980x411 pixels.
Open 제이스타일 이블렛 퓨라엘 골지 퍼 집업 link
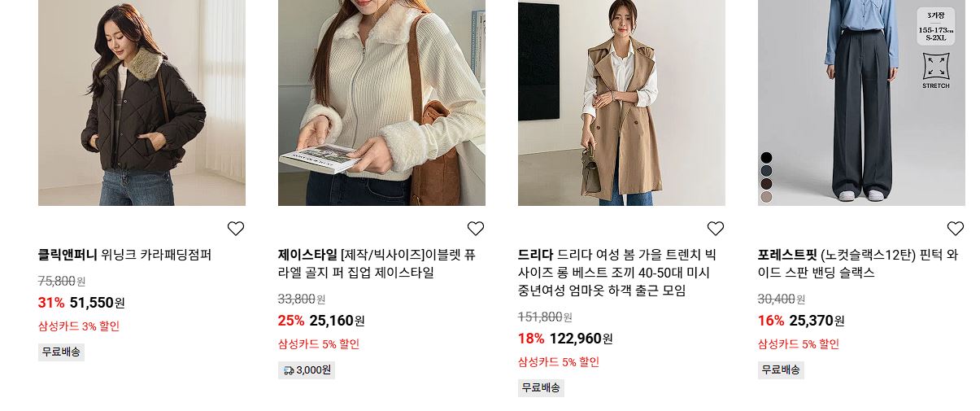point(377,264)
